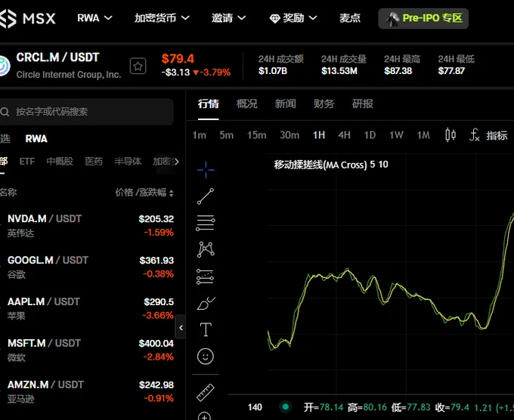The height and width of the screenshot is (420, 514).
Task: Select the trend line drawing tool
Action: (x=206, y=196)
